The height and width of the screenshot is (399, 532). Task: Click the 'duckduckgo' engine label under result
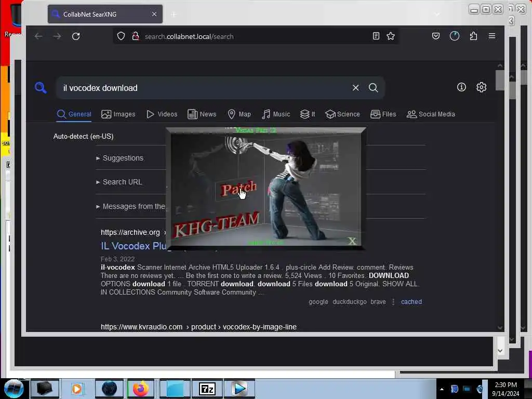pos(350,302)
